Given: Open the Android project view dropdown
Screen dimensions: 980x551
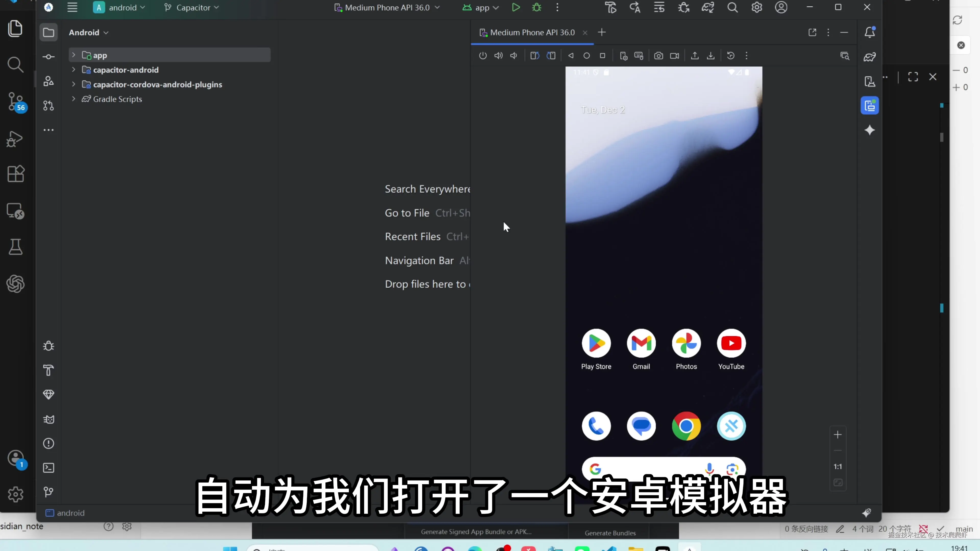Looking at the screenshot, I should 88,32.
